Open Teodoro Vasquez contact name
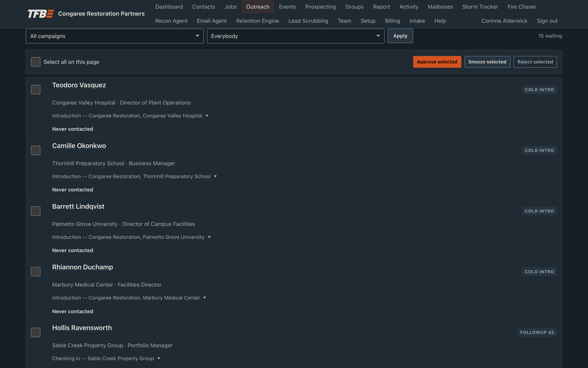 79,85
